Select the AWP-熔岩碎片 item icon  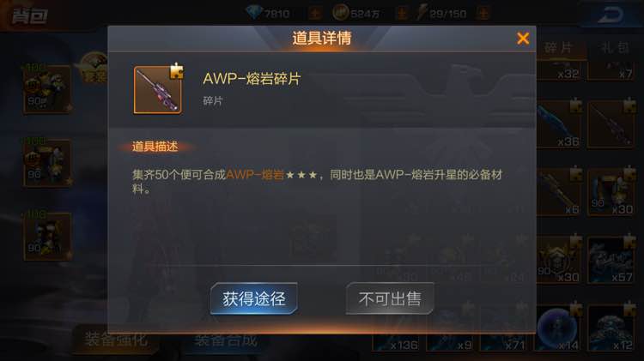pyautogui.click(x=158, y=90)
